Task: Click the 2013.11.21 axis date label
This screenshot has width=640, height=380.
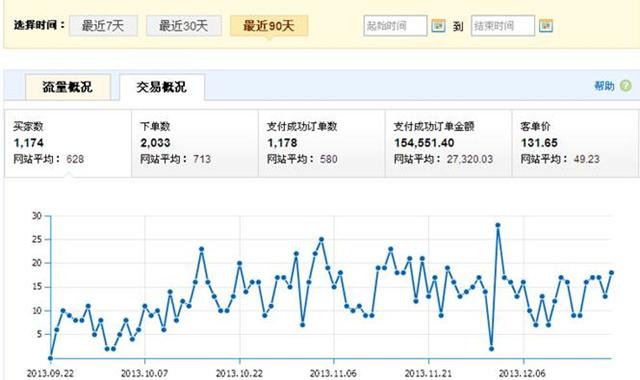Action: pyautogui.click(x=428, y=373)
